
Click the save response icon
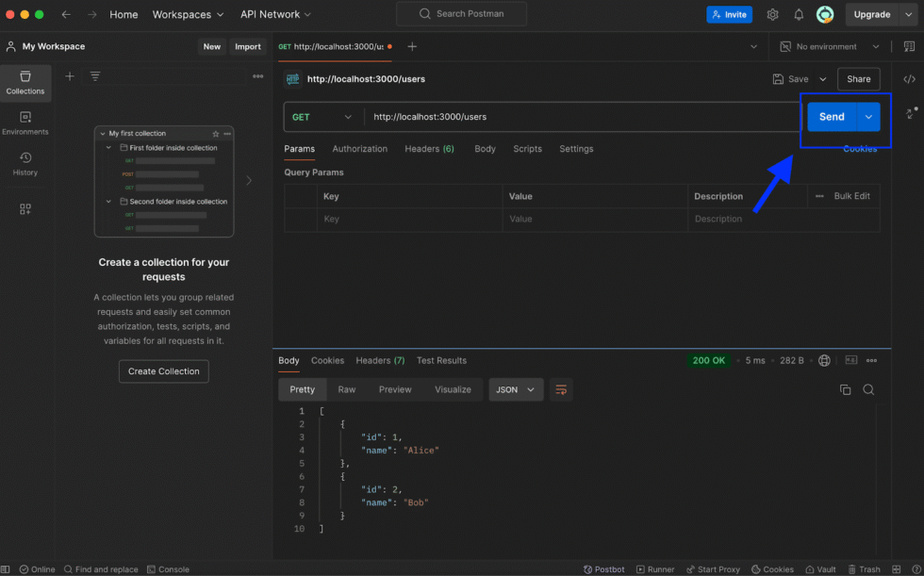pyautogui.click(x=850, y=360)
